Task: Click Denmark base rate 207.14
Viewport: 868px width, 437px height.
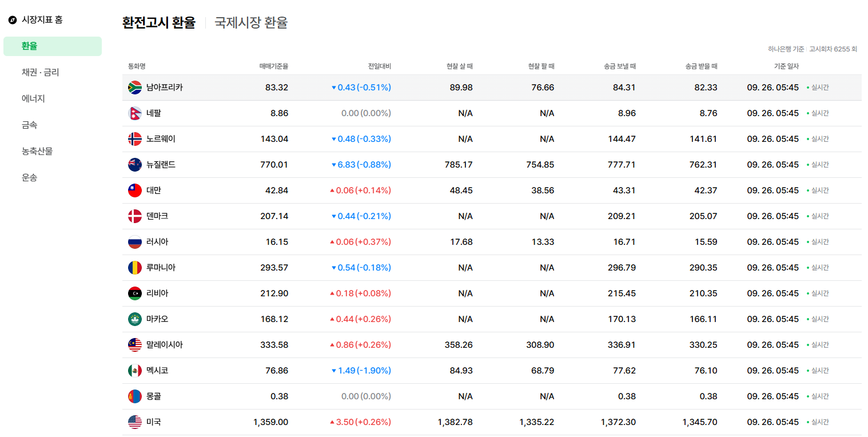Action: point(274,216)
